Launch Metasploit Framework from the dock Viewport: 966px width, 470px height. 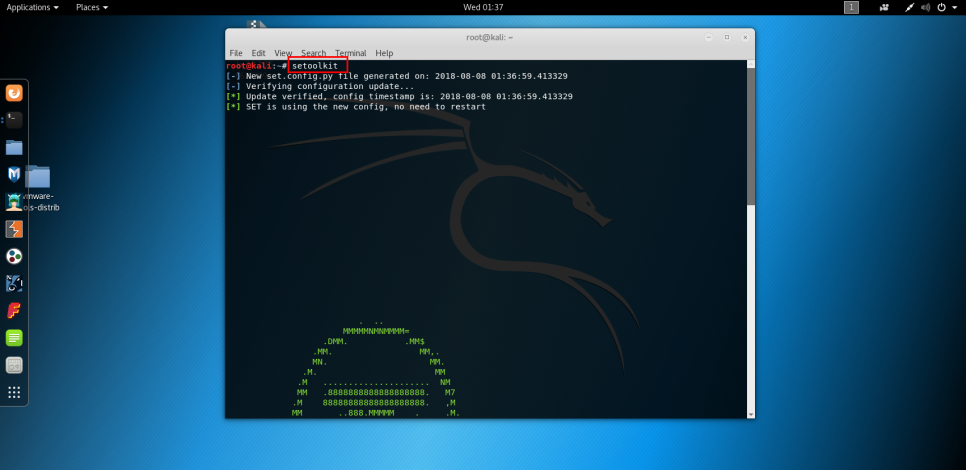coord(14,174)
